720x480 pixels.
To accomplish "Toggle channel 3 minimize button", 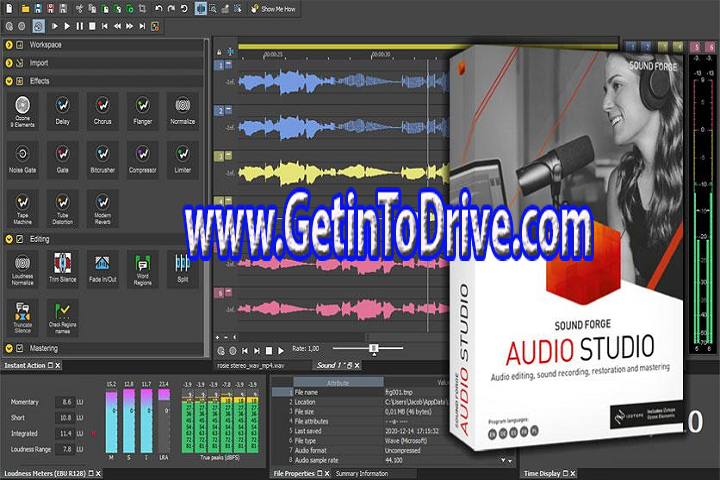I will pyautogui.click(x=229, y=155).
